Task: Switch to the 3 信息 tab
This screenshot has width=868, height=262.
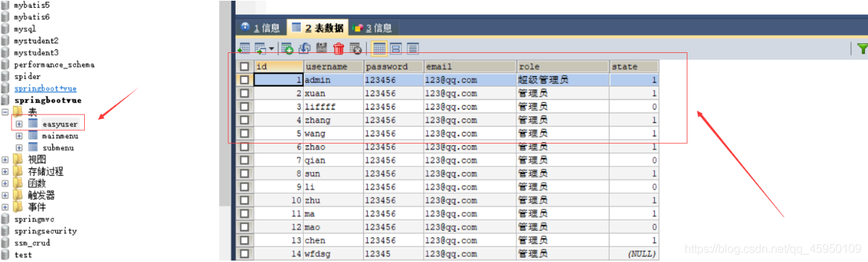Action: coord(373,28)
